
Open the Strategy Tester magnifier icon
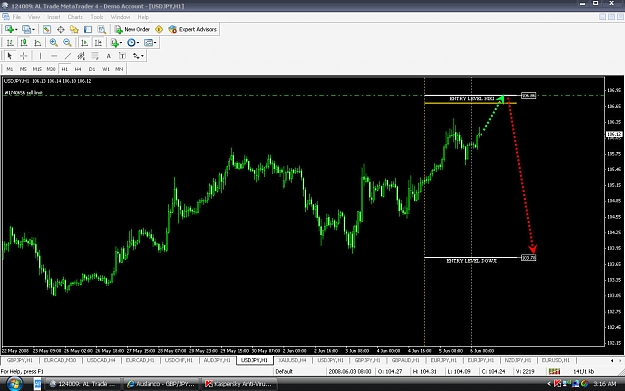(x=102, y=29)
